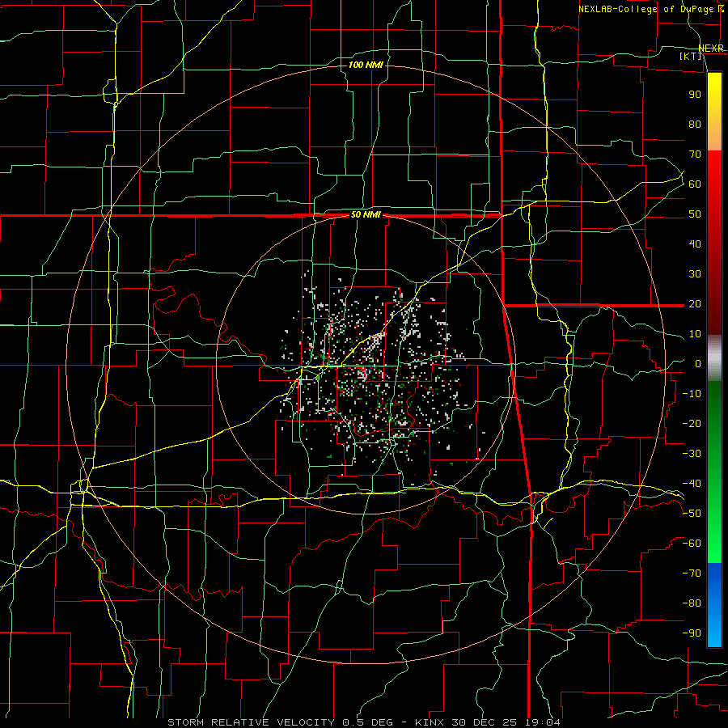Image resolution: width=728 pixels, height=728 pixels.
Task: Pick the -10 scale value
Action: point(692,394)
